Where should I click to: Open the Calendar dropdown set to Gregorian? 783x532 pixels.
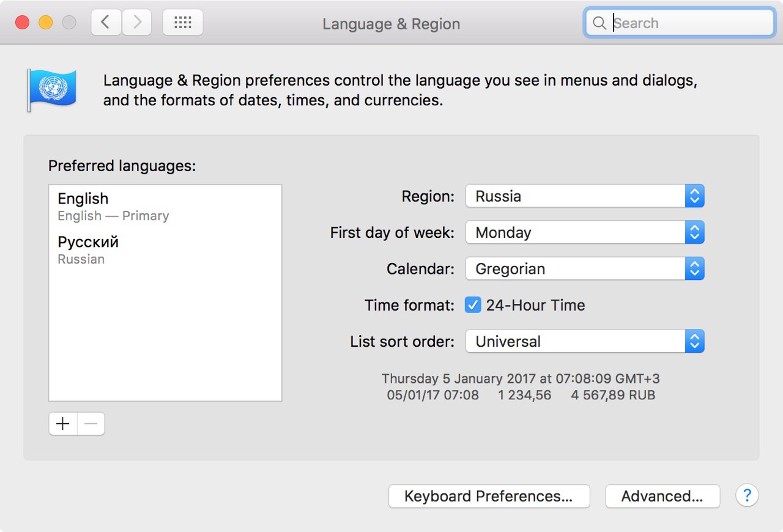point(584,269)
